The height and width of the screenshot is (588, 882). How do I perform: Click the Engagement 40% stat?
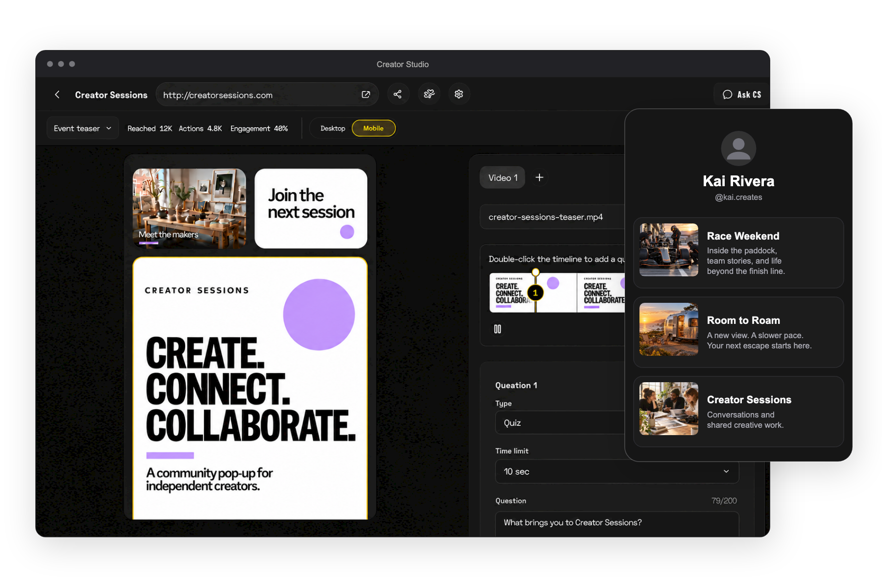click(x=259, y=128)
